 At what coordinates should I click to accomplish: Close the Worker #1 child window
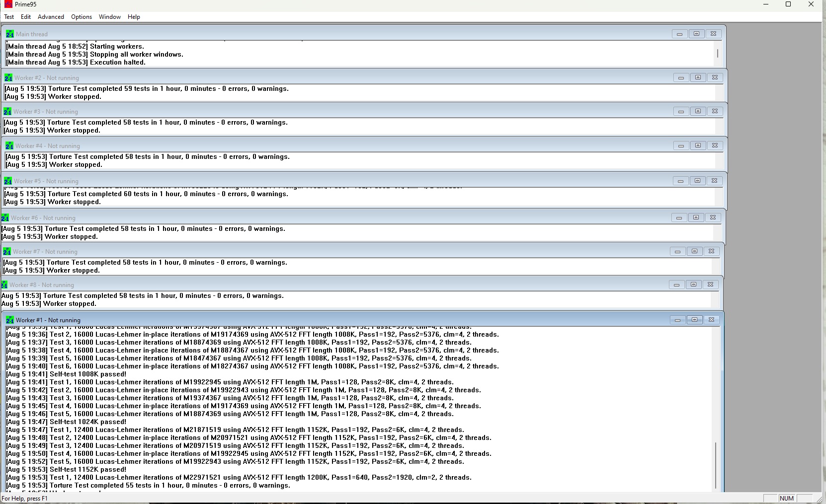(x=711, y=320)
